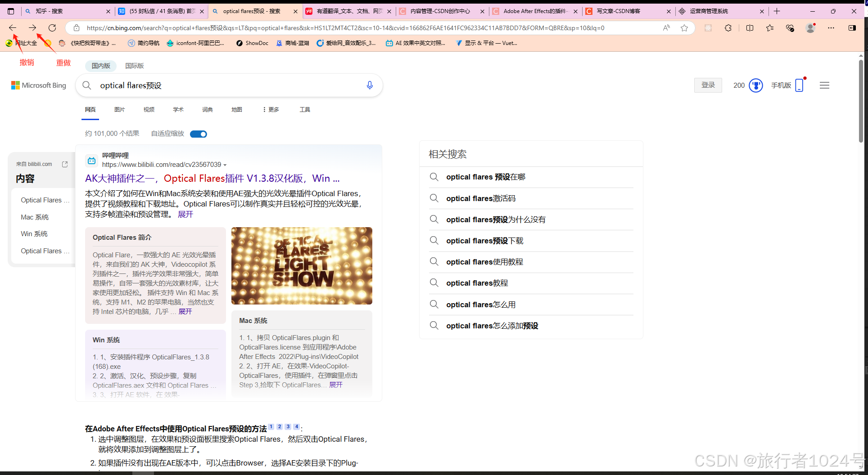Open the 商城-蓝湖 bookmark

coord(293,43)
